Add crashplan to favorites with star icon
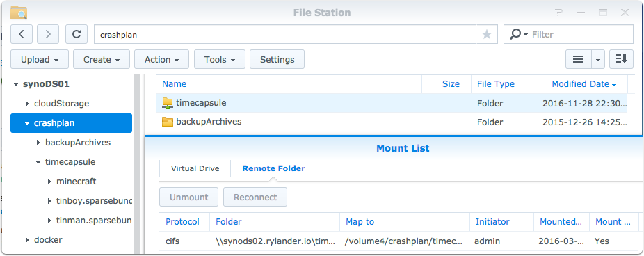 [487, 35]
